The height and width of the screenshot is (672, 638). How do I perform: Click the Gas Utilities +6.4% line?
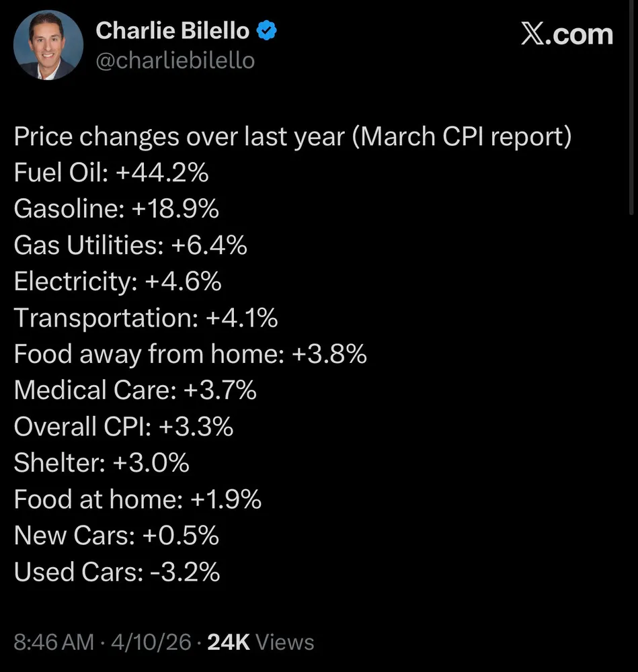[130, 245]
